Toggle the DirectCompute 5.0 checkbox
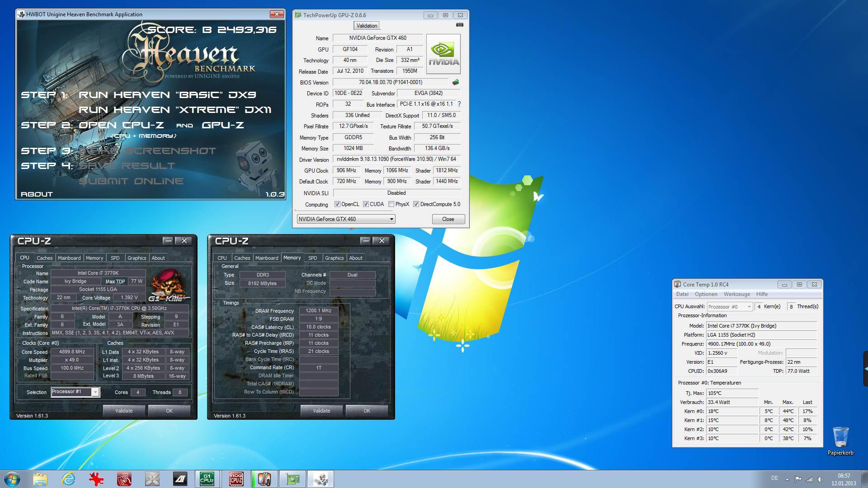This screenshot has width=868, height=488. point(416,204)
